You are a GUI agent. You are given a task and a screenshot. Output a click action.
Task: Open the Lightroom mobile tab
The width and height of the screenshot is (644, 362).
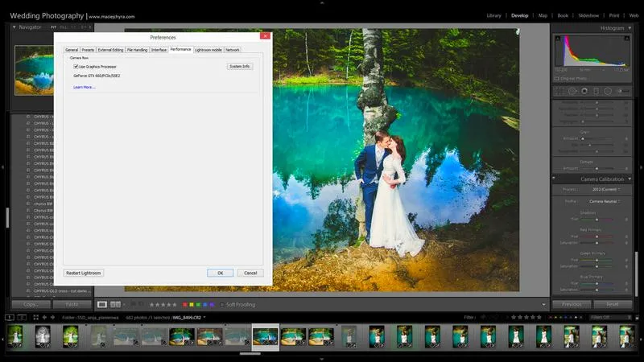[208, 50]
